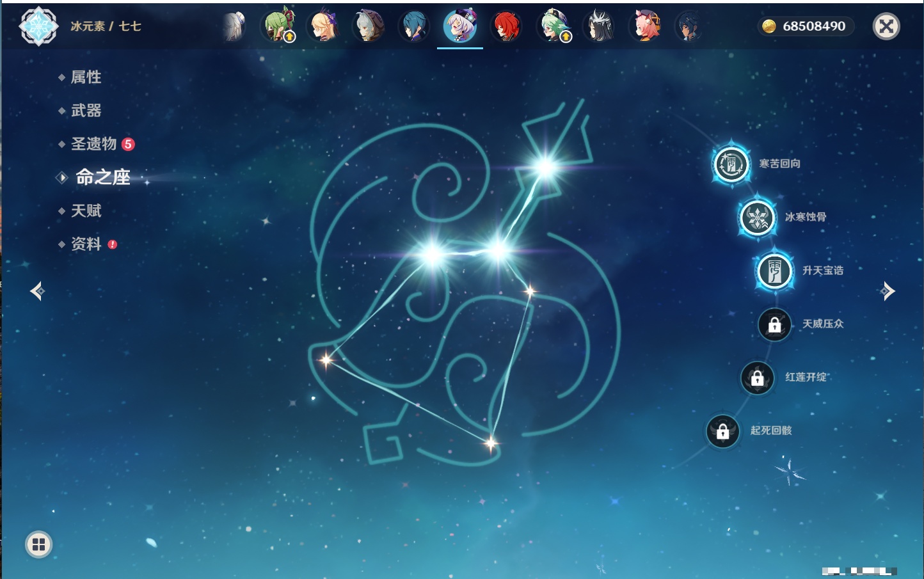Select the gray-haired hooded character avatar
This screenshot has height=579, width=924.
click(x=369, y=26)
